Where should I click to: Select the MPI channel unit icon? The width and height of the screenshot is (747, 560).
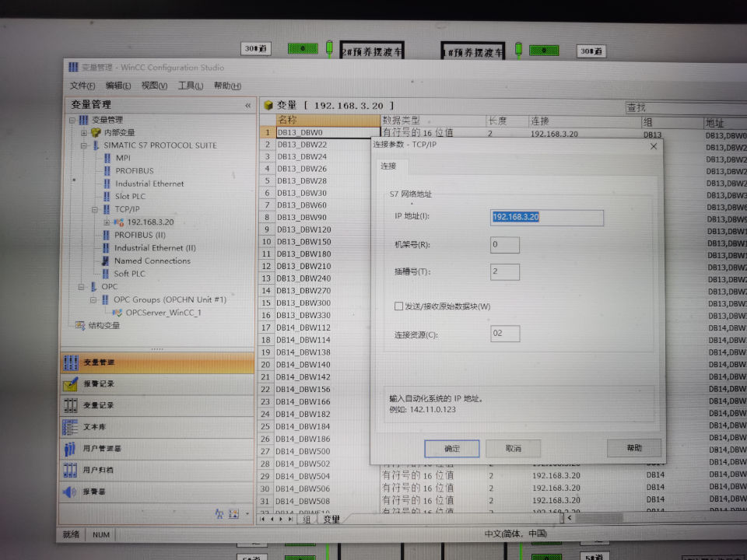tap(107, 158)
